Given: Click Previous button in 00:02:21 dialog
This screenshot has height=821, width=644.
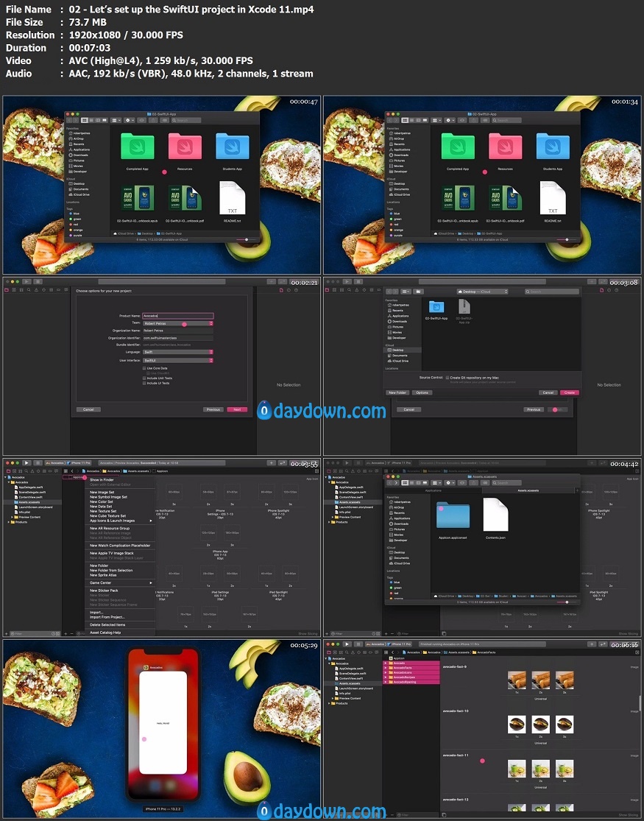Looking at the screenshot, I should click(x=213, y=409).
